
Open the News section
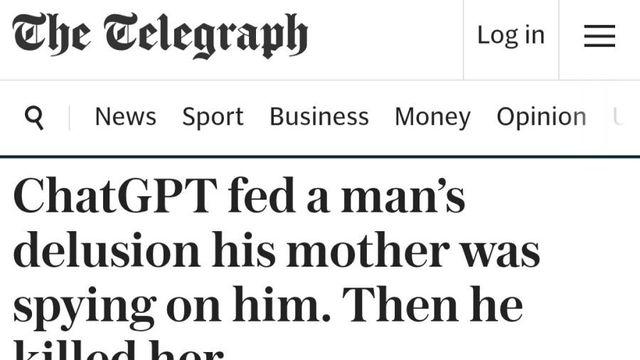[125, 117]
